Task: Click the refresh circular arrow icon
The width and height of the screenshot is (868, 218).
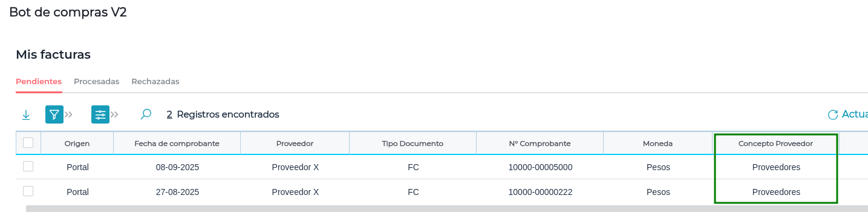Action: 833,114
